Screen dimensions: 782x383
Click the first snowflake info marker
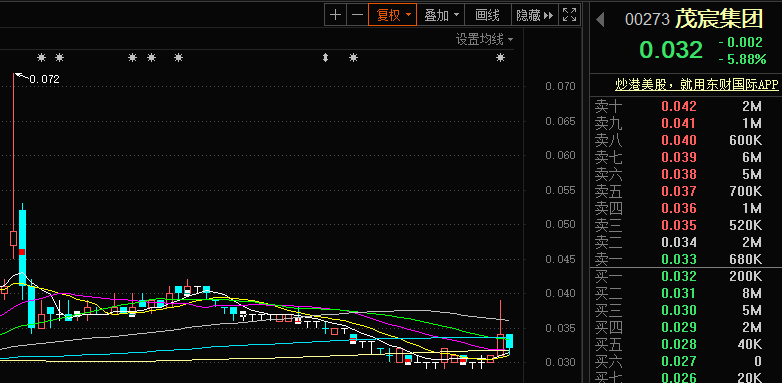[41, 58]
